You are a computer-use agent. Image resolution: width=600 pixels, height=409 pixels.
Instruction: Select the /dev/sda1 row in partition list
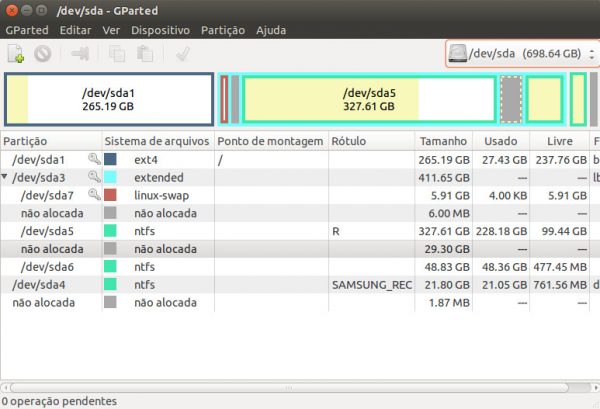coord(300,160)
